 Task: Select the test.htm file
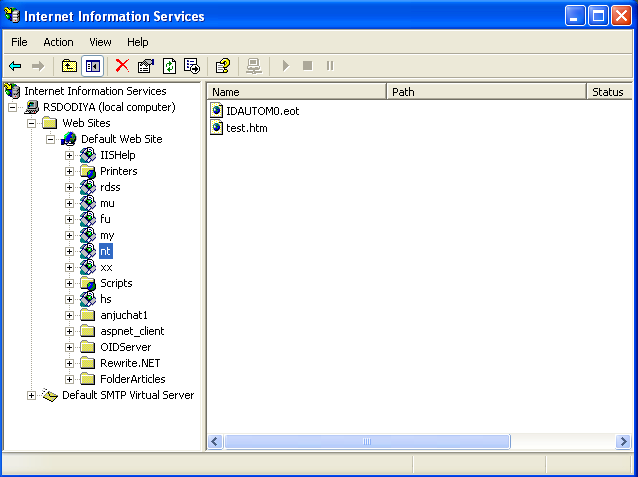247,128
